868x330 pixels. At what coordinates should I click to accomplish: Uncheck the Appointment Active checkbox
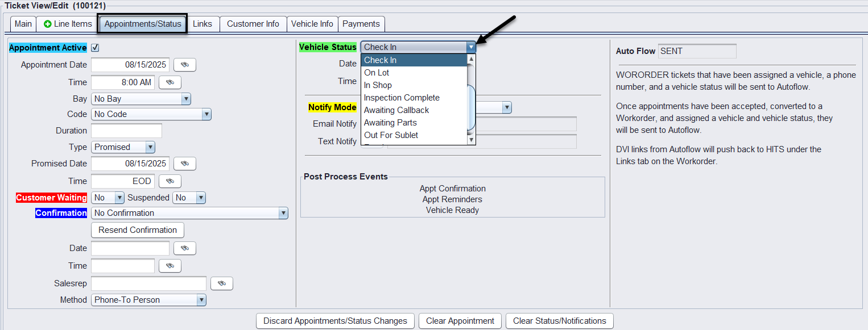pyautogui.click(x=95, y=48)
